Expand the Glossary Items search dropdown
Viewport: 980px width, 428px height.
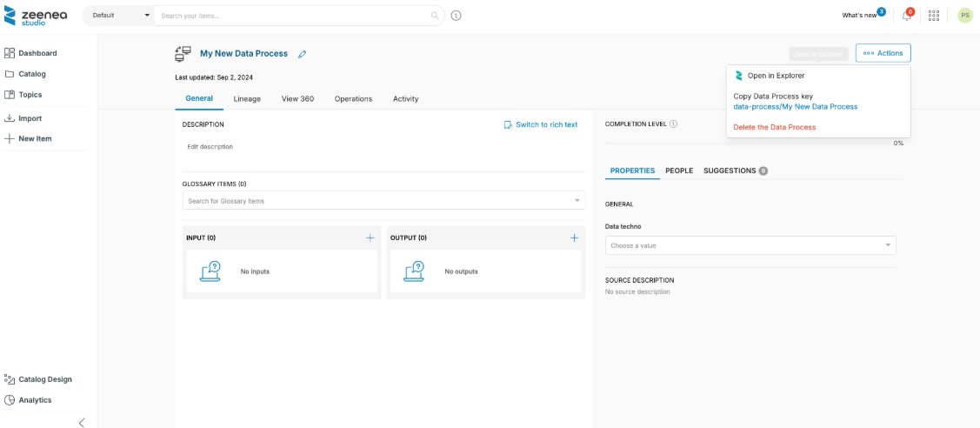[577, 201]
